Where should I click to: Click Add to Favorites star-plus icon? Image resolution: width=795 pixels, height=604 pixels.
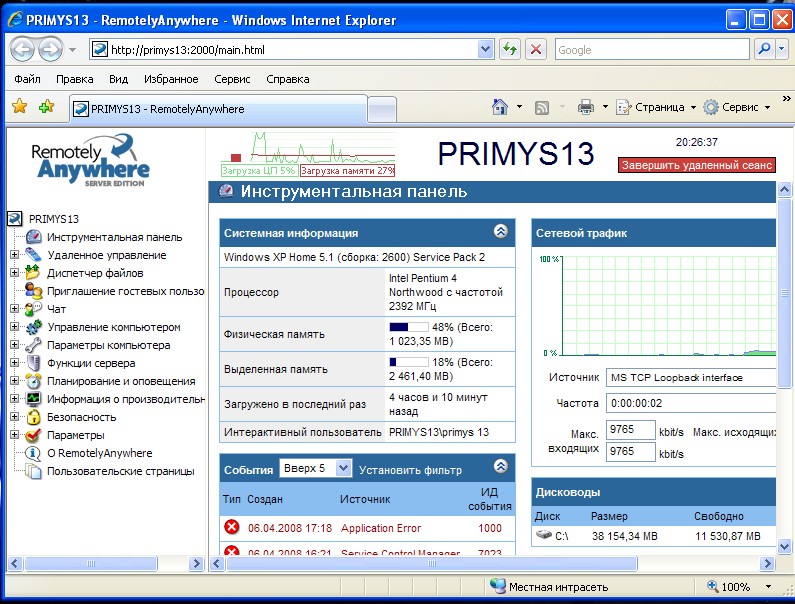click(x=46, y=106)
